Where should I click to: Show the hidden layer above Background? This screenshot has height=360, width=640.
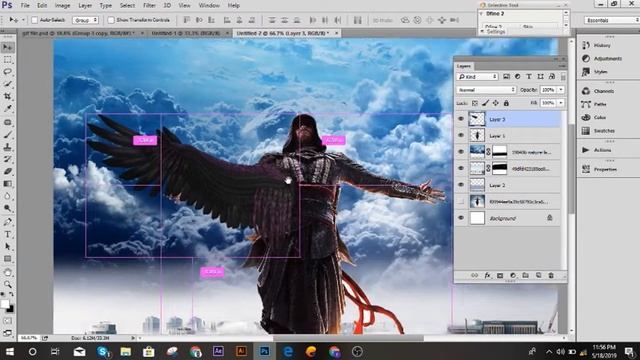(x=461, y=202)
